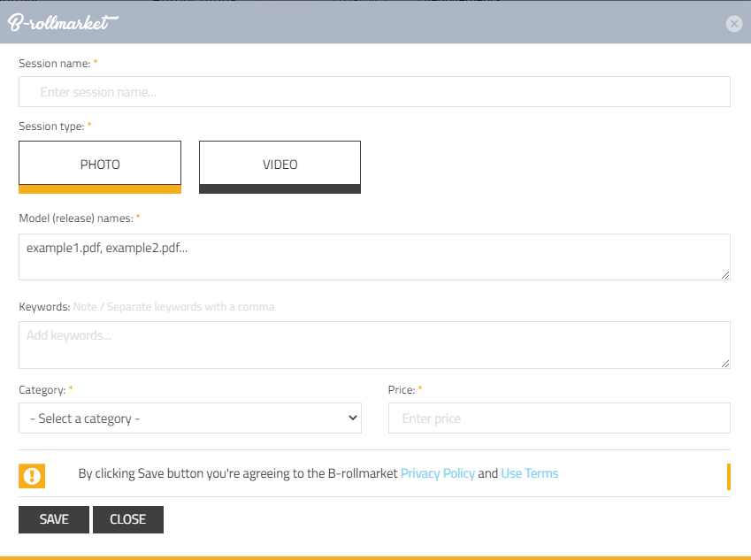Click the orange exclamation warning icon

pyautogui.click(x=32, y=476)
